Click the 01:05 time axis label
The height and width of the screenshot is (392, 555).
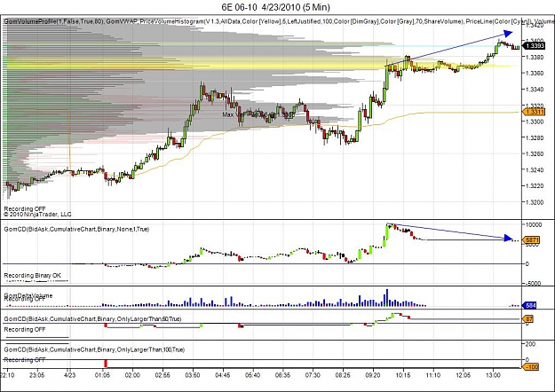[102, 375]
